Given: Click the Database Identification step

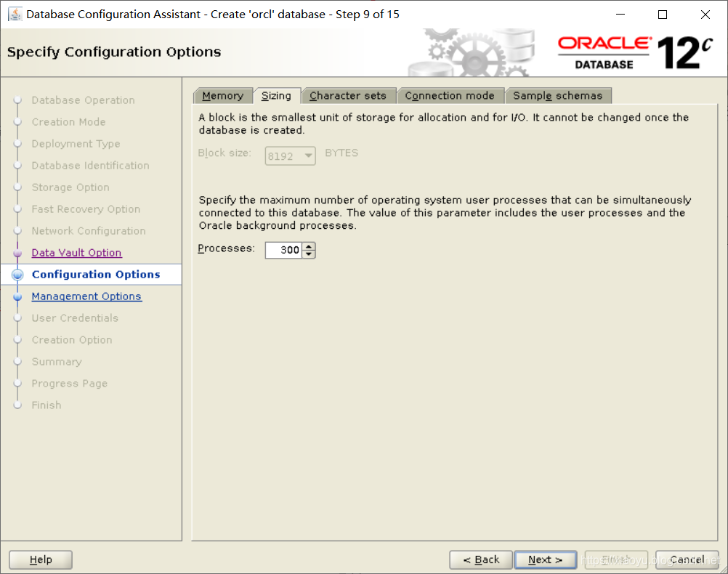Looking at the screenshot, I should coord(91,166).
